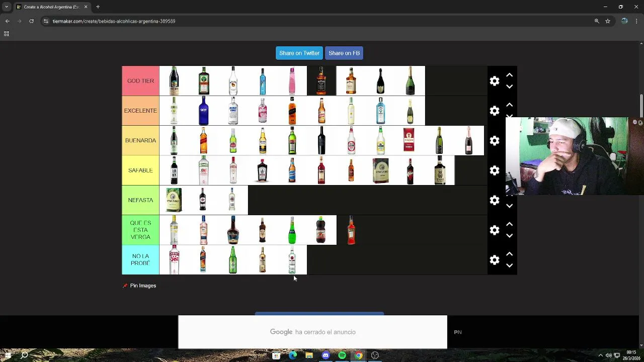Open the apps grid in bookmarks bar
The width and height of the screenshot is (644, 362).
(7, 34)
